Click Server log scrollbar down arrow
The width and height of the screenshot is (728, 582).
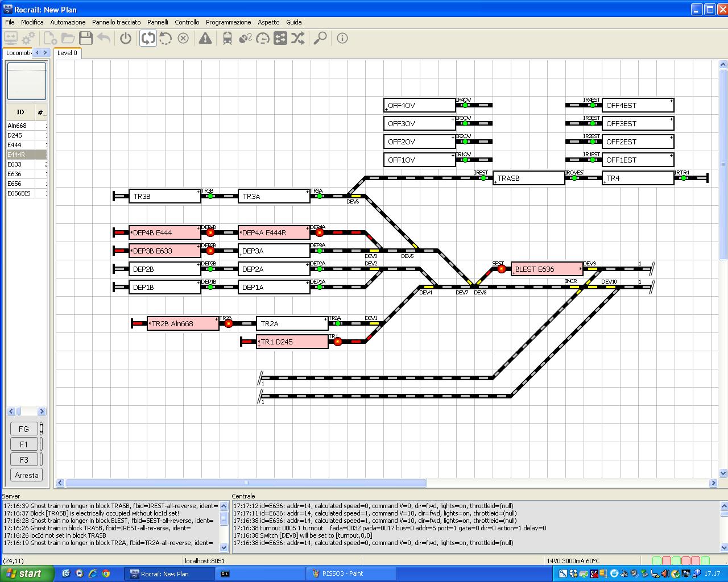[x=224, y=547]
